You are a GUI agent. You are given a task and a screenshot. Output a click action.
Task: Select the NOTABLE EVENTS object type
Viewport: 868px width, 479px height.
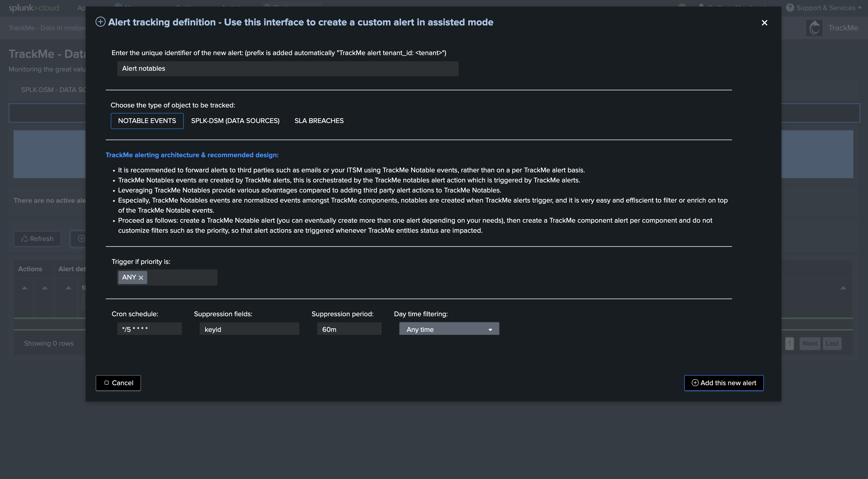pos(147,121)
